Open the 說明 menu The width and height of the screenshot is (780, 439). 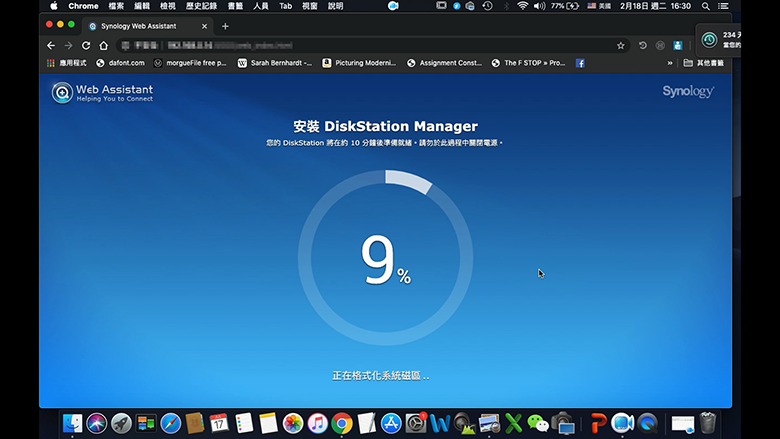pyautogui.click(x=336, y=6)
